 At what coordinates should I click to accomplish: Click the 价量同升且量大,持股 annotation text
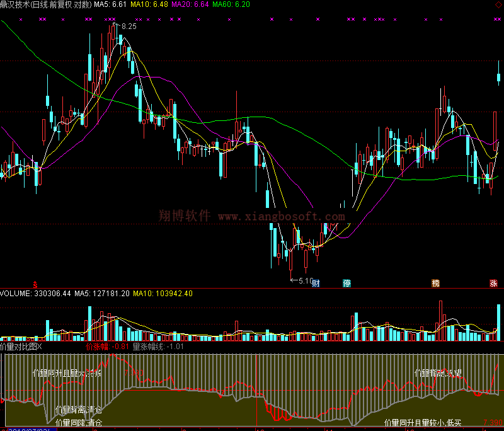67,373
